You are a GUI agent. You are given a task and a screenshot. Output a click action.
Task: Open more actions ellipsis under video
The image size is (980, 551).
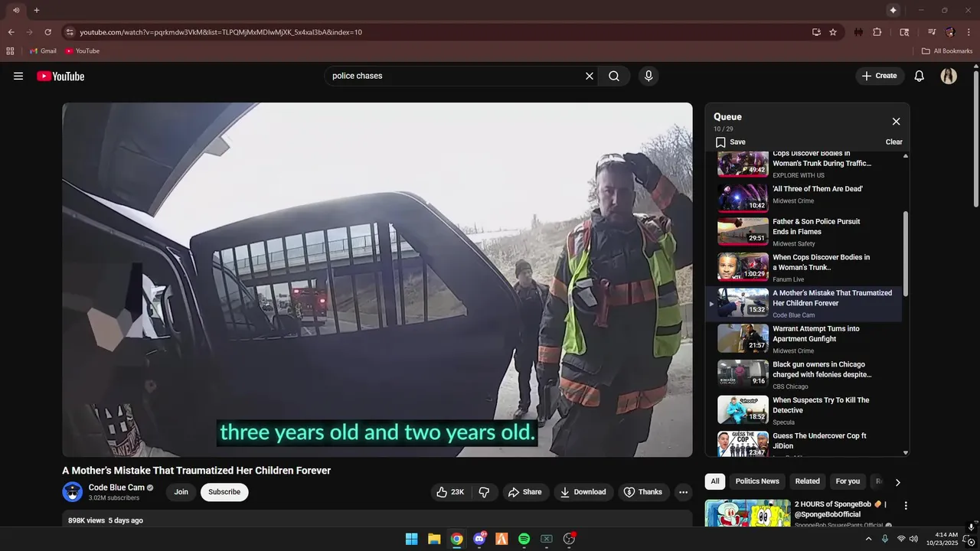coord(684,492)
